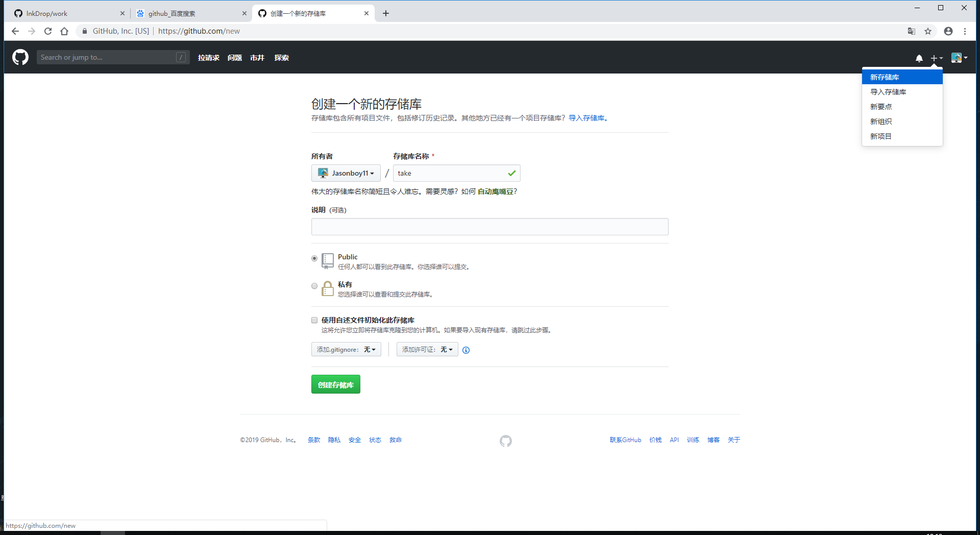
Task: Open the Jasonboy11 owner dropdown
Action: (346, 173)
